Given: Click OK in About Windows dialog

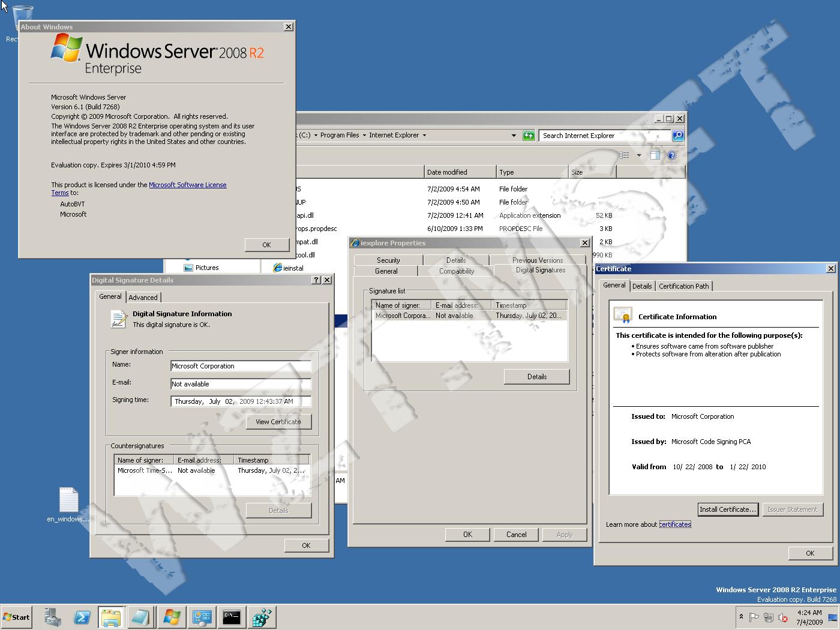Looking at the screenshot, I should tap(266, 245).
